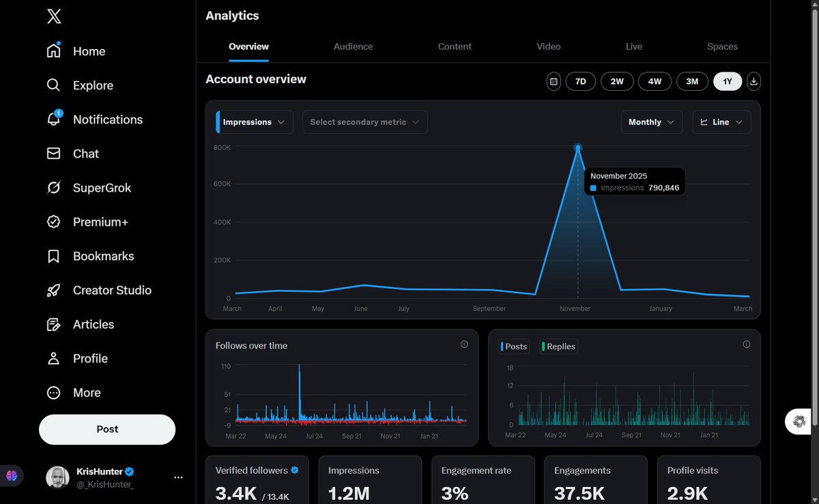Click the 790,846 impressions value
The width and height of the screenshot is (819, 504).
(x=663, y=188)
